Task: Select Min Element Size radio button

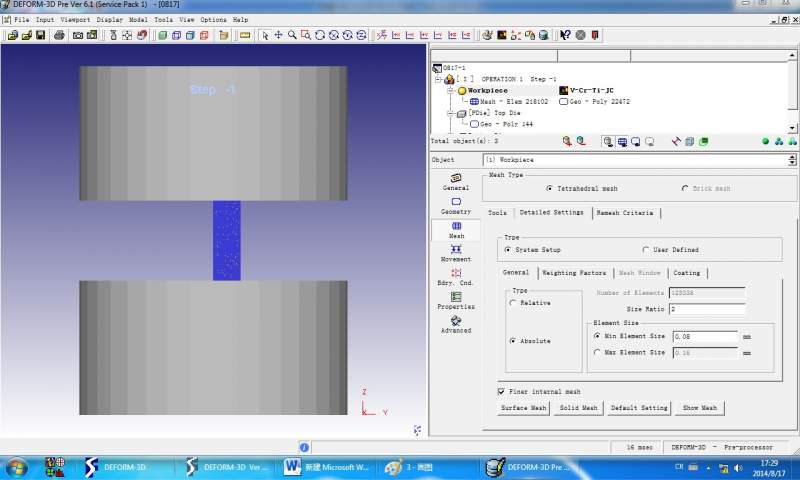Action: 597,336
